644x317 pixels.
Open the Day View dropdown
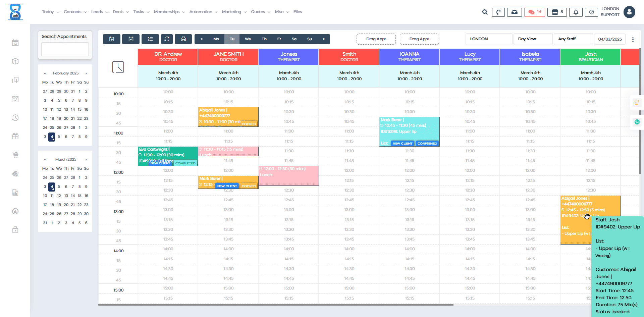click(533, 39)
